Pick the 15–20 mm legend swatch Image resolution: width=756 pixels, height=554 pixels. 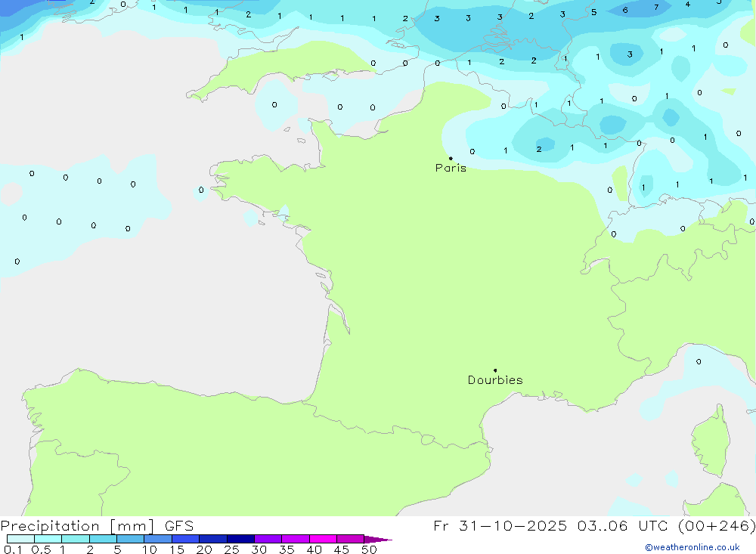[x=186, y=539]
